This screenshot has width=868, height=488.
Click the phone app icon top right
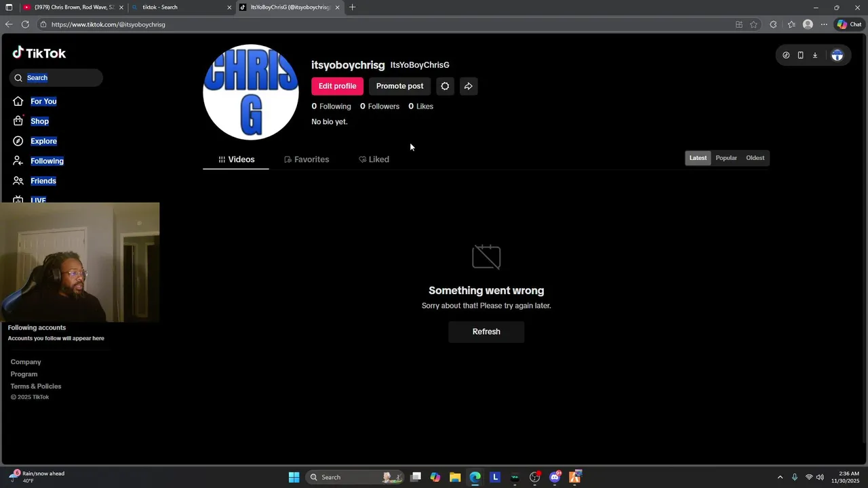pyautogui.click(x=800, y=56)
